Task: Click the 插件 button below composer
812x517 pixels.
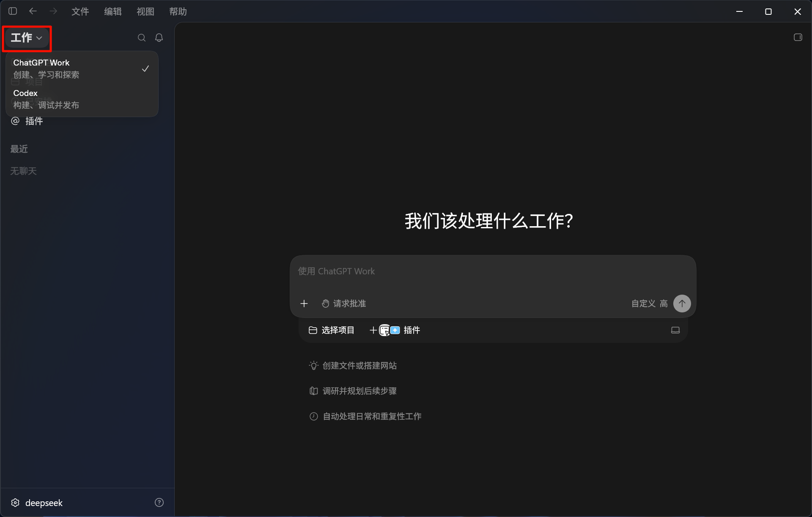Action: click(395, 330)
